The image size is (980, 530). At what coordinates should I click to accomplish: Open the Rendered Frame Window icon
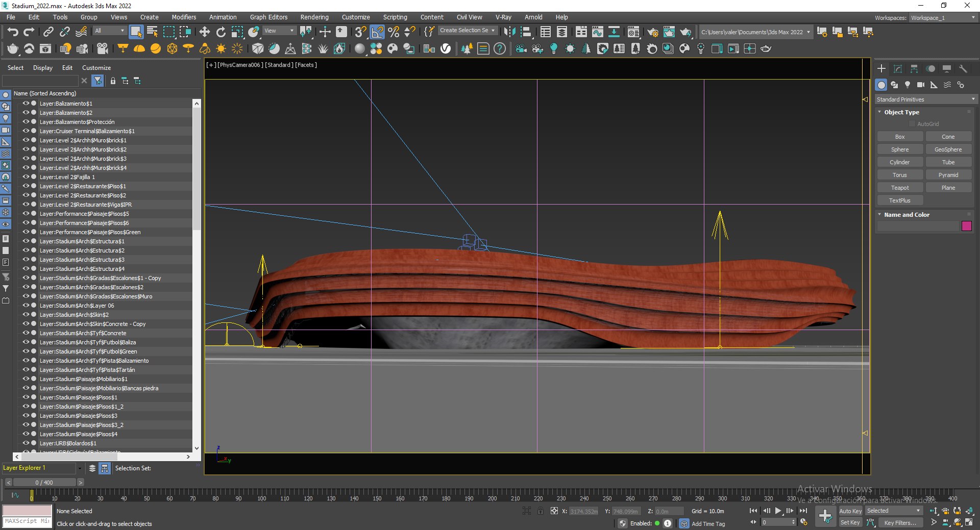click(669, 32)
